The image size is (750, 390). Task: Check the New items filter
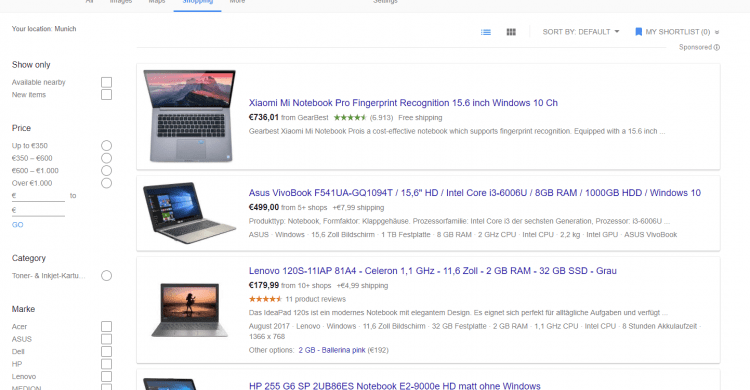point(106,95)
